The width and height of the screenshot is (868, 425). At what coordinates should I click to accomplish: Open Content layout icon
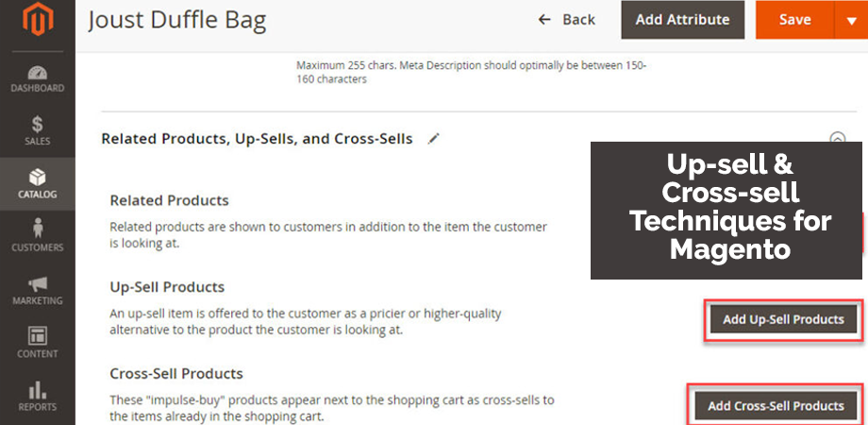click(x=37, y=336)
